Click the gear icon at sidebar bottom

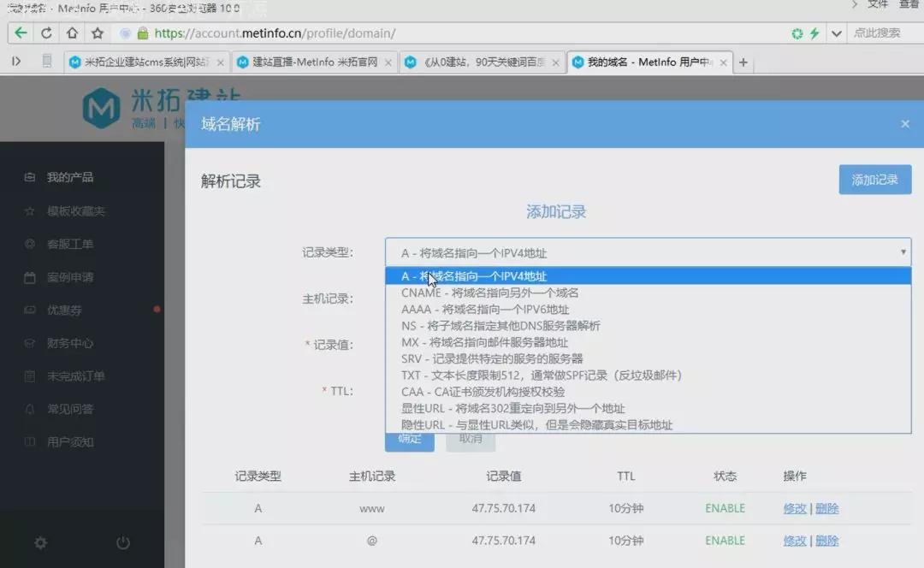pyautogui.click(x=40, y=542)
